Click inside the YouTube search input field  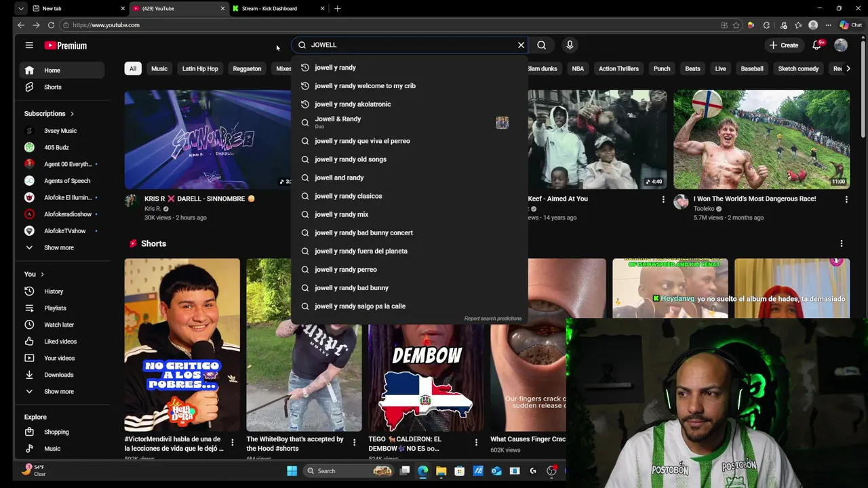point(410,45)
